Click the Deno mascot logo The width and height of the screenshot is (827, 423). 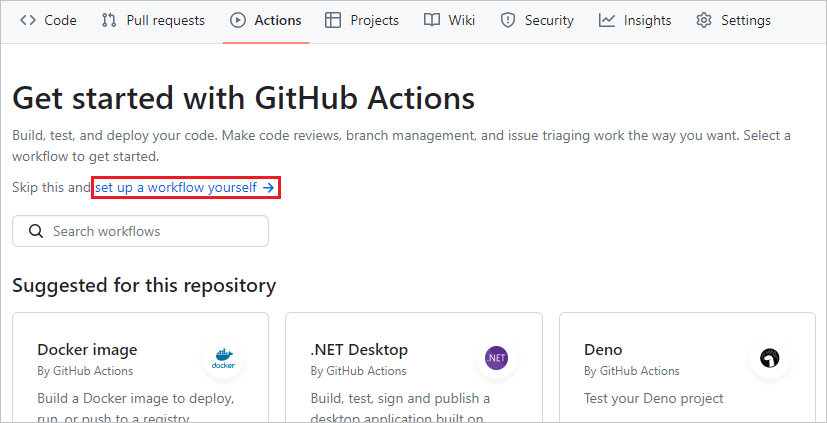[769, 358]
